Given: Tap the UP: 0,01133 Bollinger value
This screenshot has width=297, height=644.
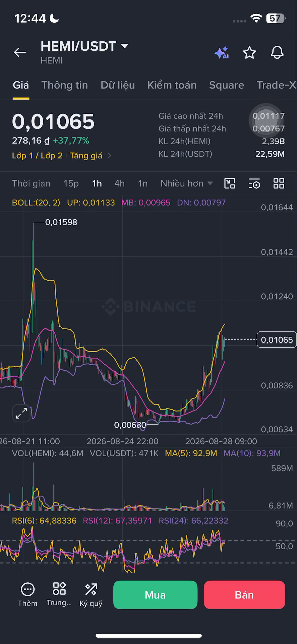Looking at the screenshot, I should tap(91, 203).
